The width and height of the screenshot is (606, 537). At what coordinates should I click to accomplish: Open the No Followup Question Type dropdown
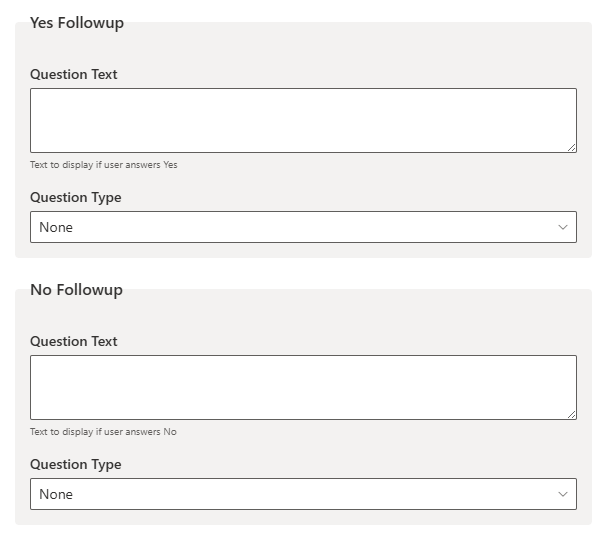coord(303,494)
